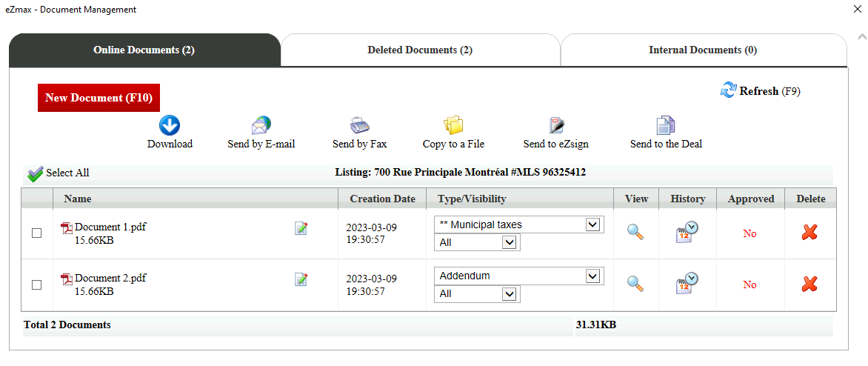The image size is (868, 366).
Task: Open history calendar icon for Document 2.pdf
Action: click(x=687, y=283)
